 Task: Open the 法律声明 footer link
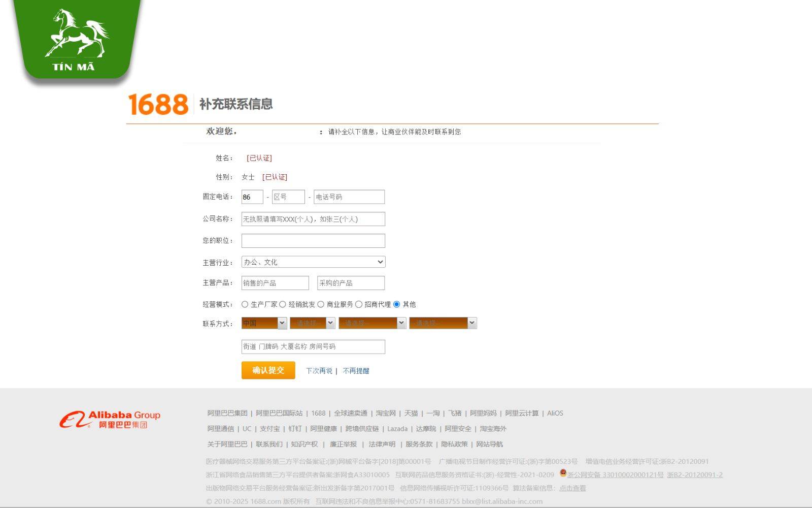[382, 444]
